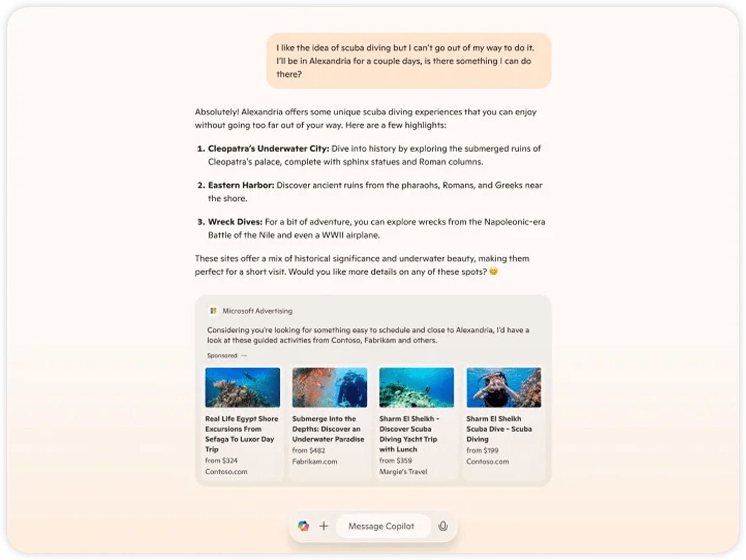The height and width of the screenshot is (560, 746).
Task: Click the Microsoft Advertising logo icon
Action: point(213,311)
